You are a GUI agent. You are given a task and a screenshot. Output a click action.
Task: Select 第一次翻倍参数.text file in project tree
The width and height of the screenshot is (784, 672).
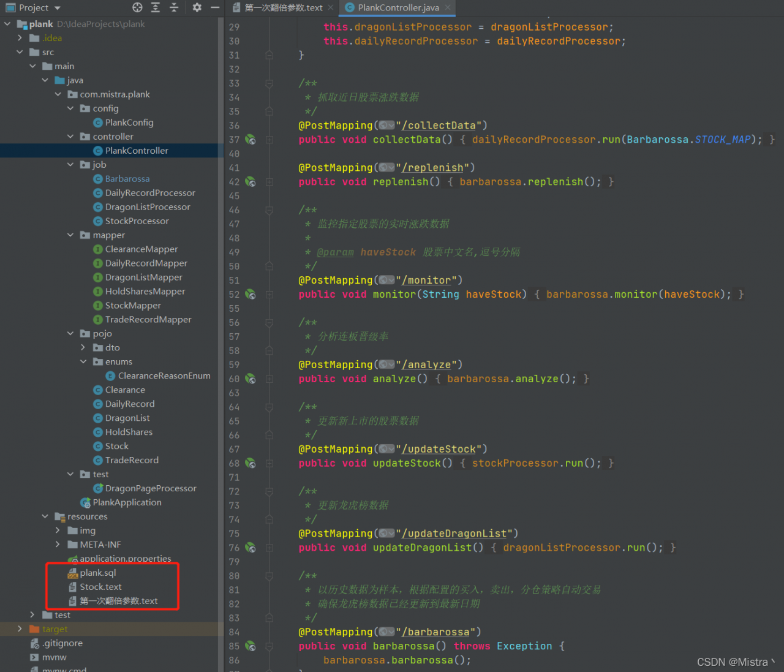coord(119,602)
